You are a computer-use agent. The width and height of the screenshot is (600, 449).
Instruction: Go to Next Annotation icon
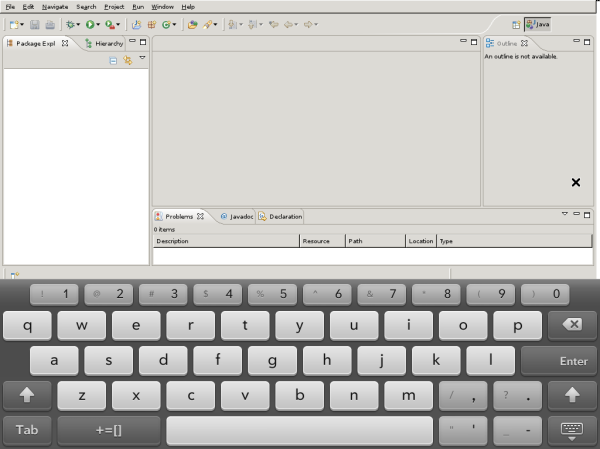click(232, 25)
